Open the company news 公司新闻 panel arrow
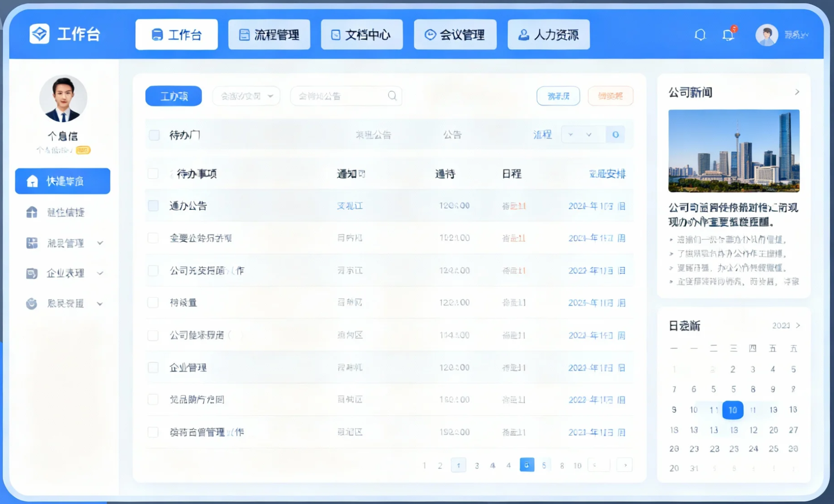 click(797, 92)
